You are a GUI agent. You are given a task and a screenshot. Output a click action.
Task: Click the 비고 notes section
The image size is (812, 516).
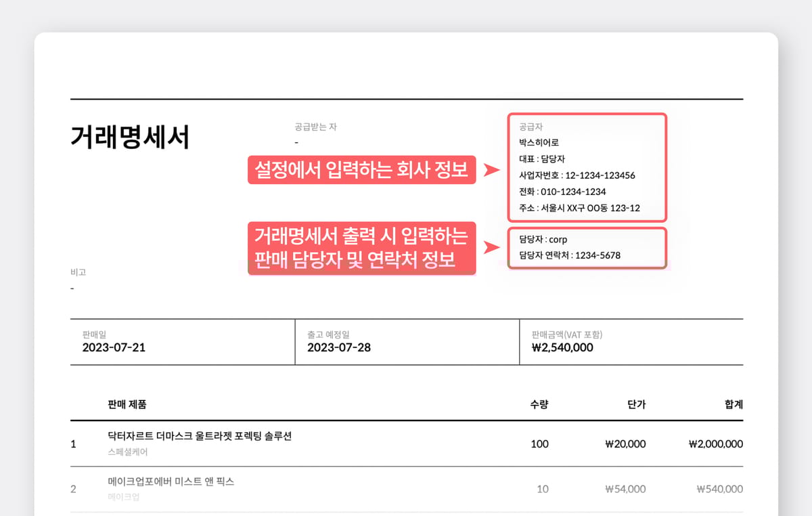click(78, 272)
